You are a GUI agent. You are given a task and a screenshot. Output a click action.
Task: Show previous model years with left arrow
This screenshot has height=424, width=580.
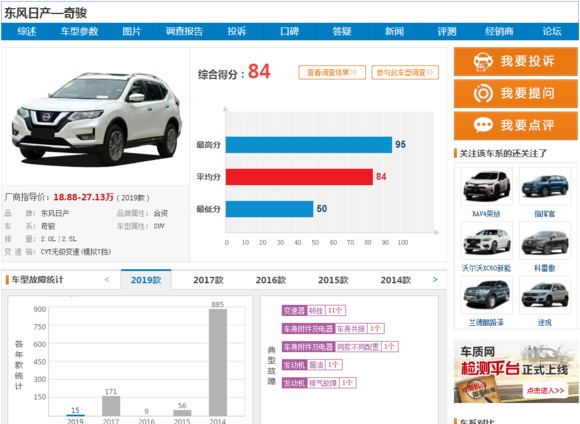pos(107,280)
